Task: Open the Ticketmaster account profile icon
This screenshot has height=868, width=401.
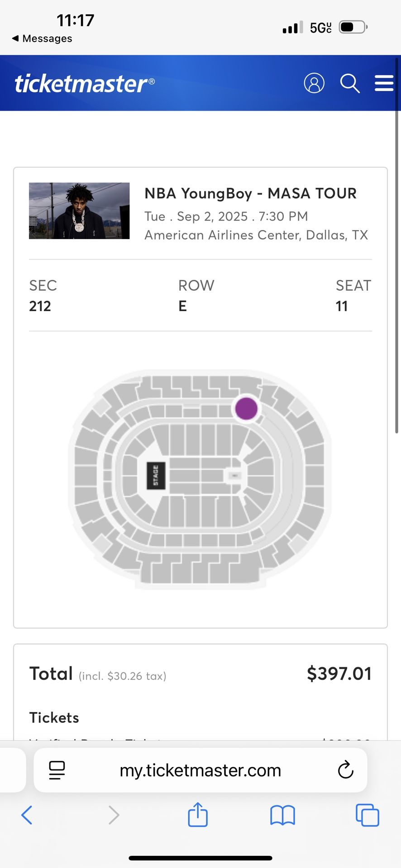Action: (315, 83)
